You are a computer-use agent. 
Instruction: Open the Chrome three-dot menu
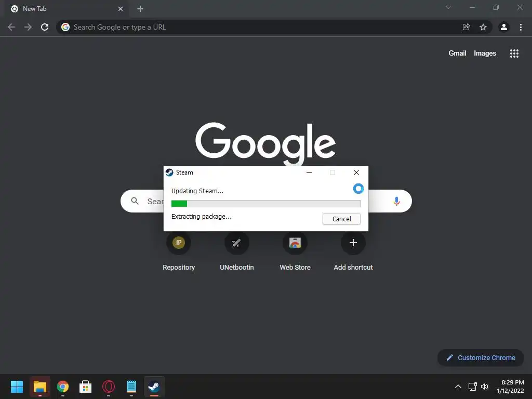point(521,27)
